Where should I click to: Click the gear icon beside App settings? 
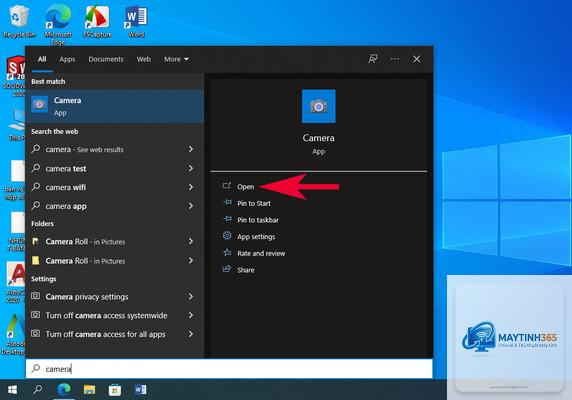[227, 236]
